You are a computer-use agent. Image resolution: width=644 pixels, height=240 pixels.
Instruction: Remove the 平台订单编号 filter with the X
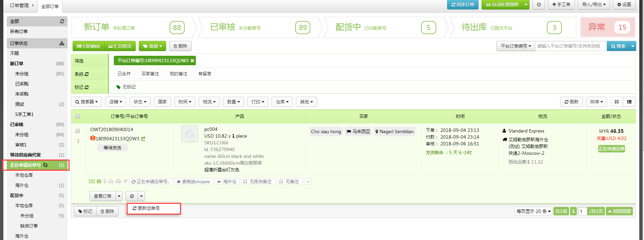[192, 61]
